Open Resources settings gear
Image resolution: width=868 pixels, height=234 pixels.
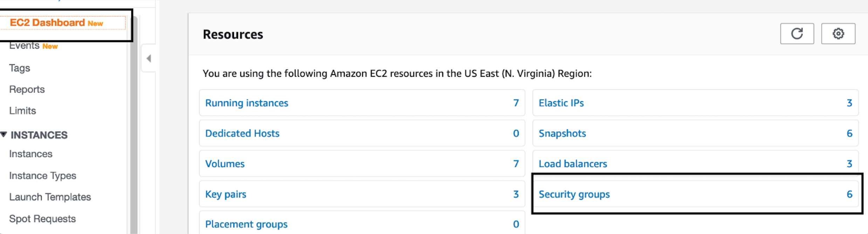click(838, 34)
